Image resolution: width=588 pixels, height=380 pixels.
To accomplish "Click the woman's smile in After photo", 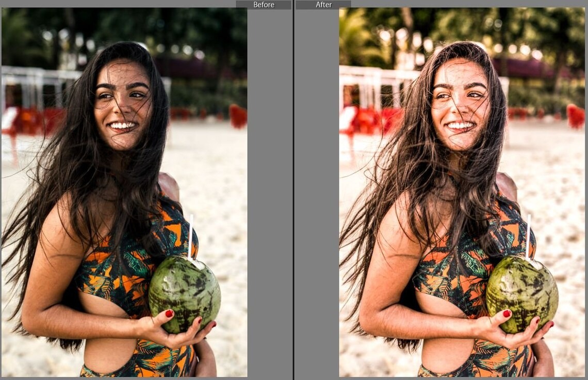I will click(x=460, y=125).
